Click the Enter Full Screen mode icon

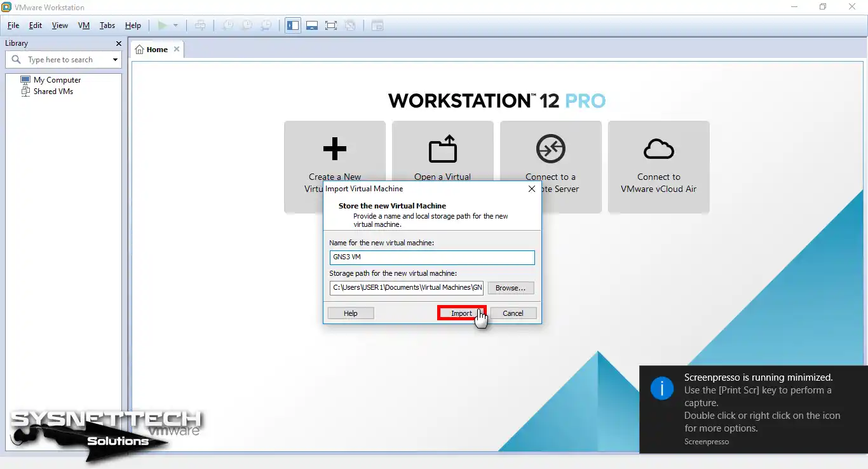click(x=331, y=25)
